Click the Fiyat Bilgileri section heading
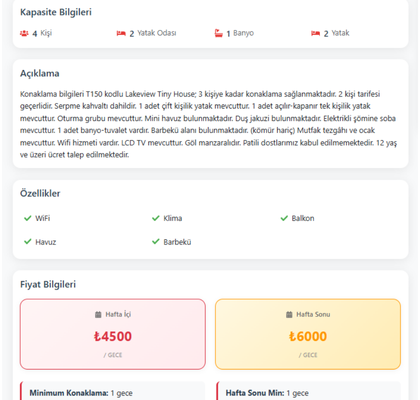420x400 pixels. (48, 284)
